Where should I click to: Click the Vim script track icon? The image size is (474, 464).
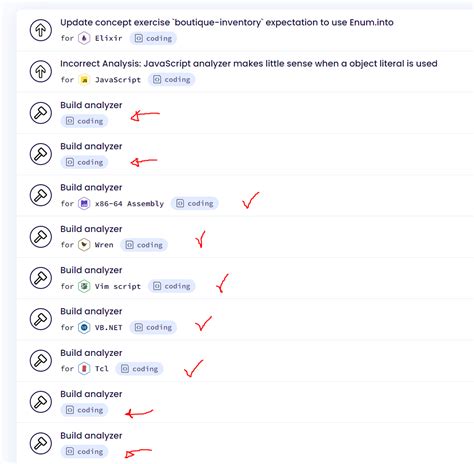coord(84,286)
